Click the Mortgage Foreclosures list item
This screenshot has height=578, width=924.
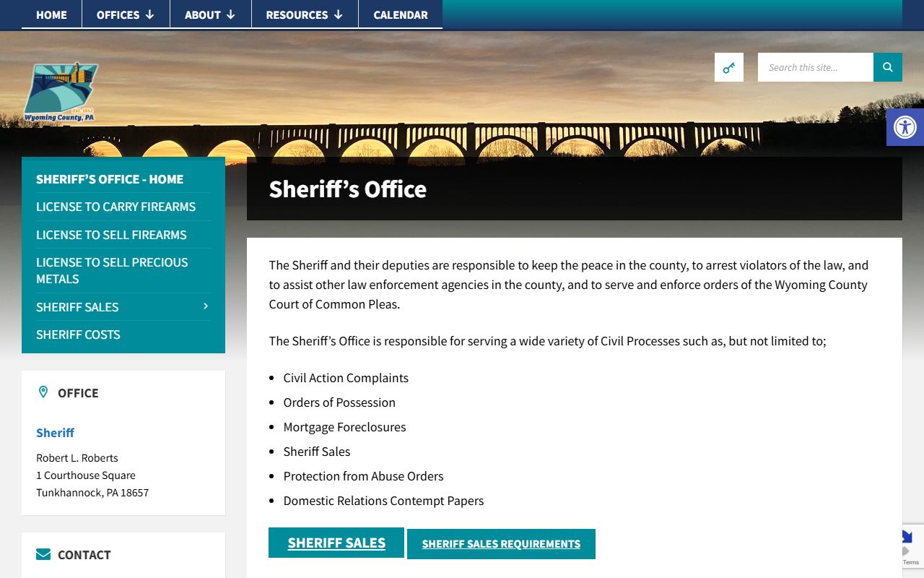tap(344, 427)
